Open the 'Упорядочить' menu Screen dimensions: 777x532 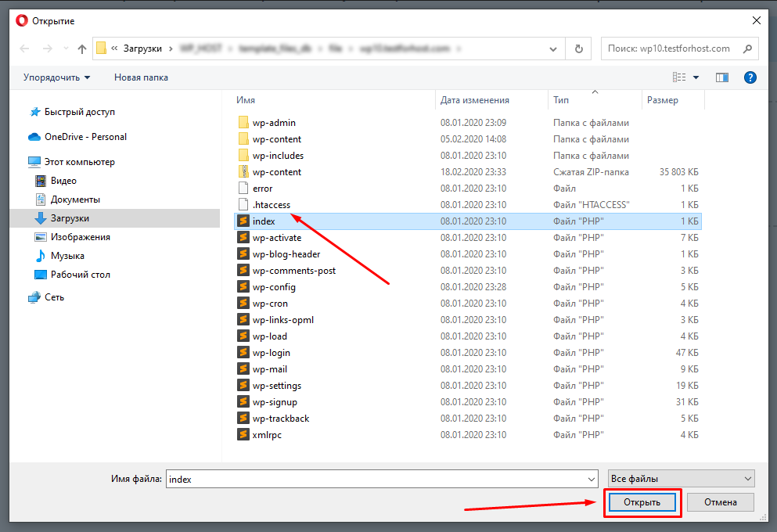56,77
